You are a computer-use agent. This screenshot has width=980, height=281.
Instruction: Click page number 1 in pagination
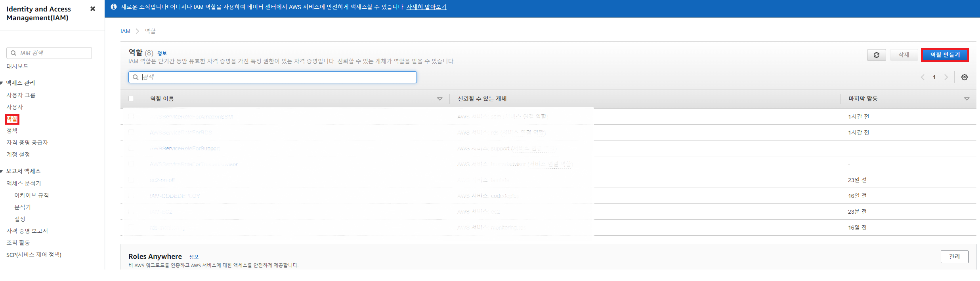(934, 77)
